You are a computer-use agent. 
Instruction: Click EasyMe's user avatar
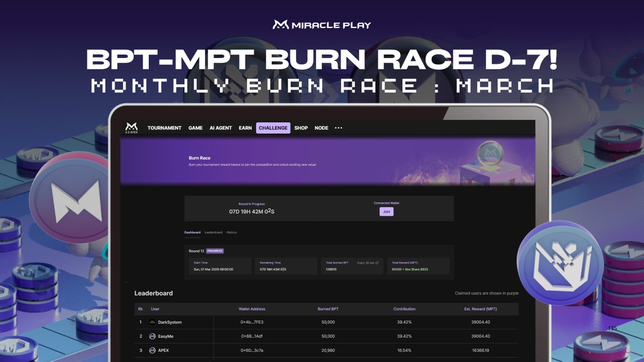tap(152, 336)
